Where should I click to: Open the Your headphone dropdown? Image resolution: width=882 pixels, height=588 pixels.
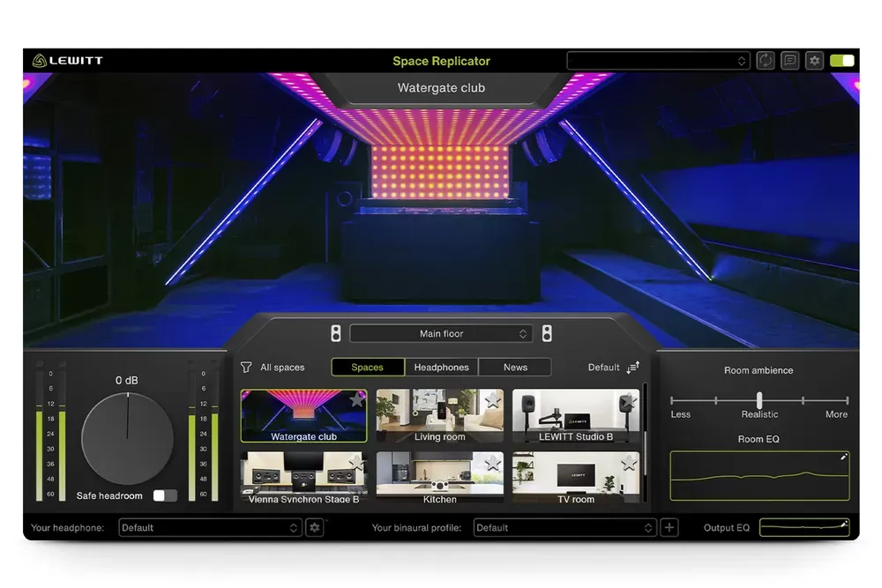[x=209, y=527]
